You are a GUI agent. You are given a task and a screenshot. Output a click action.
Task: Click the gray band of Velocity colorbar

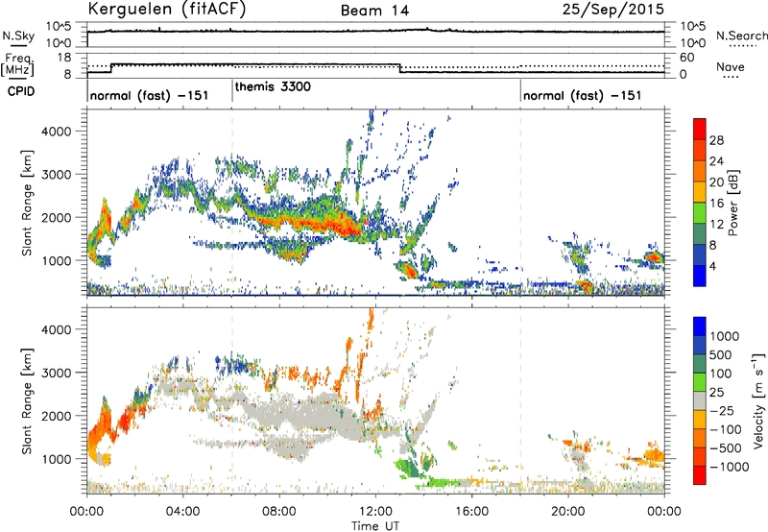(x=700, y=400)
